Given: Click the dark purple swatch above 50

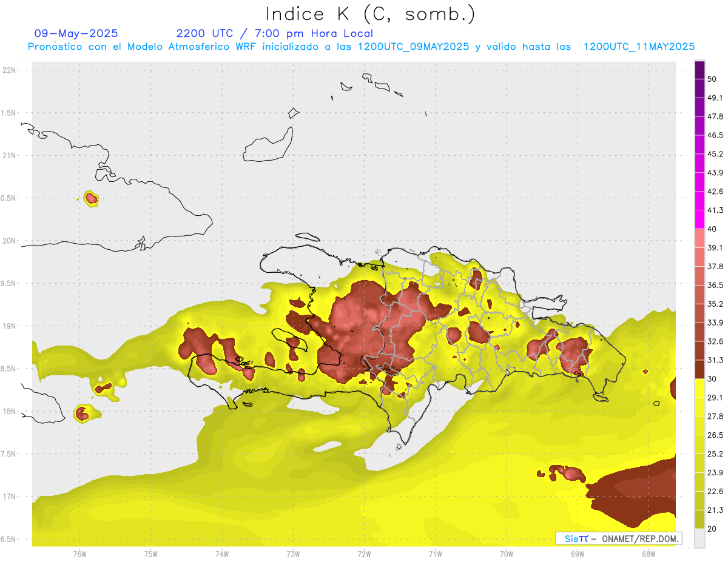Looking at the screenshot, I should [x=700, y=70].
